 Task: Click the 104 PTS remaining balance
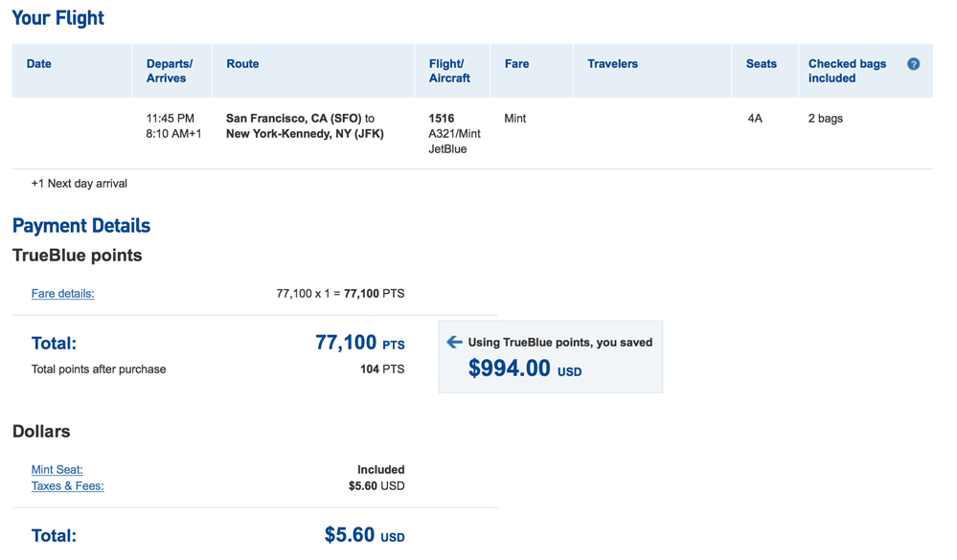click(382, 370)
